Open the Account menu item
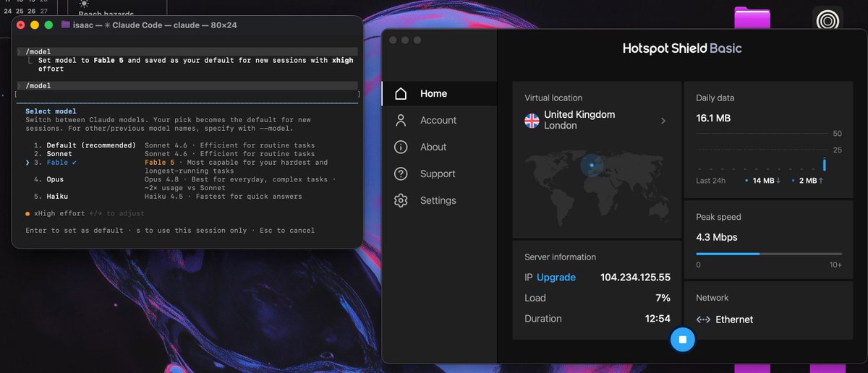This screenshot has height=373, width=868. pos(440,120)
